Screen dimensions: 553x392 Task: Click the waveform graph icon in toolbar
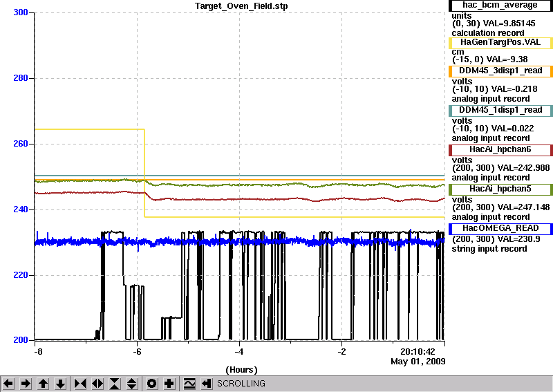pos(189,384)
